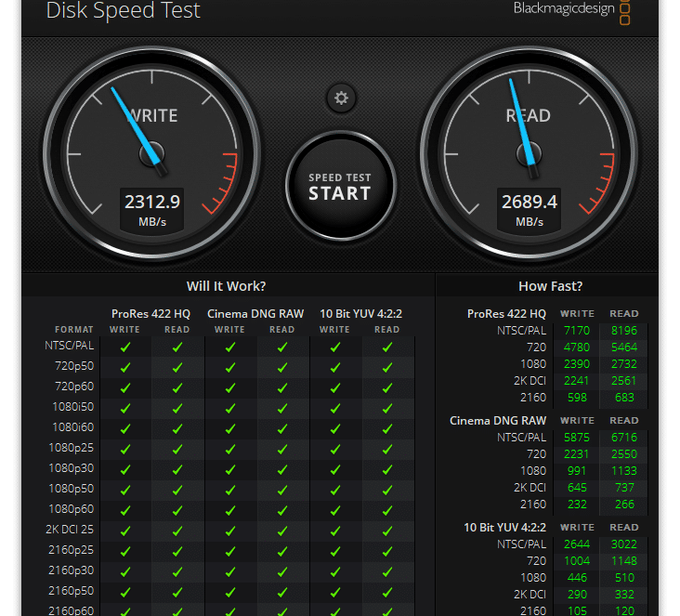
Task: Click the NTSC/PAL YUV read checkmark
Action: (x=387, y=347)
